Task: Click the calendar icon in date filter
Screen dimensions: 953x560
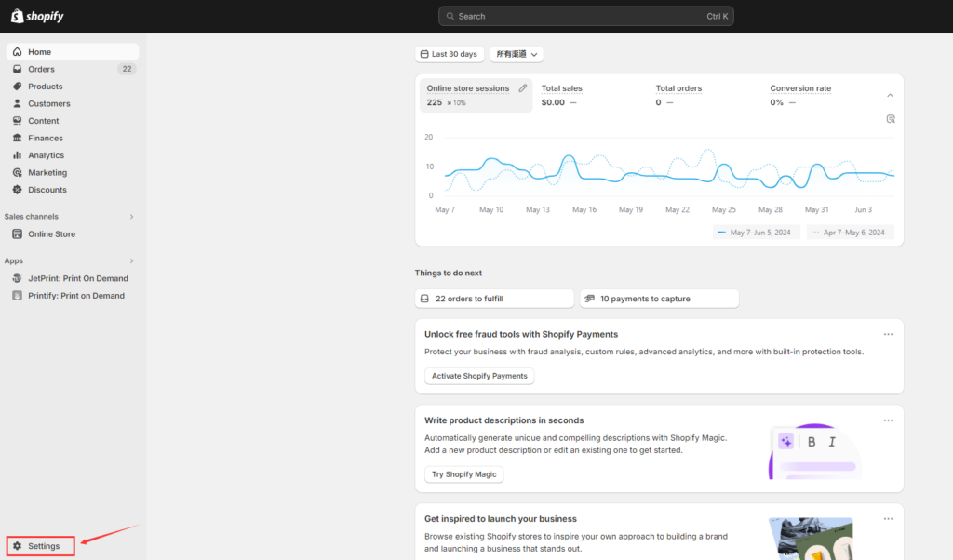Action: [x=424, y=54]
